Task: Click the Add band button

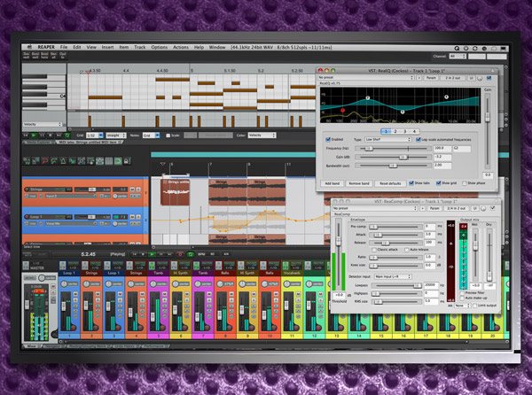Action: click(x=333, y=182)
